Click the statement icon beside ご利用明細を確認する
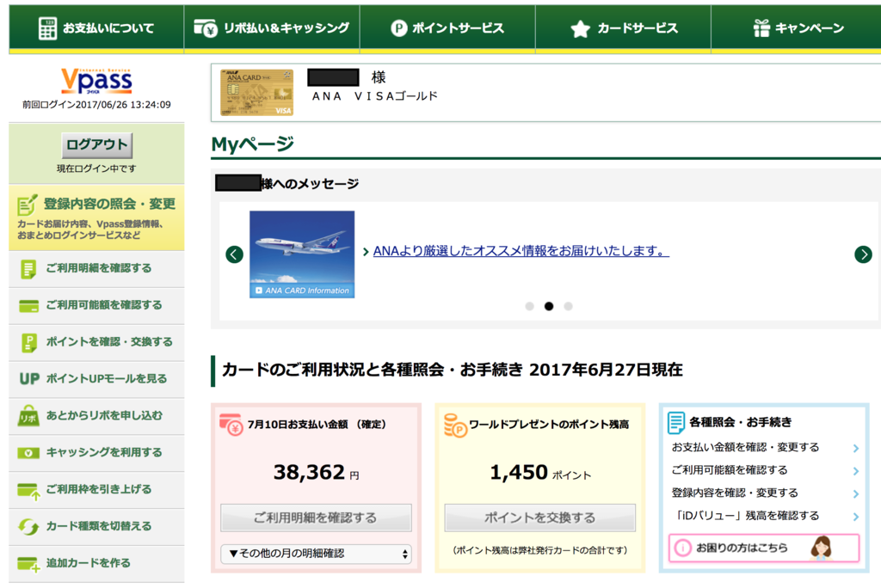 point(28,269)
